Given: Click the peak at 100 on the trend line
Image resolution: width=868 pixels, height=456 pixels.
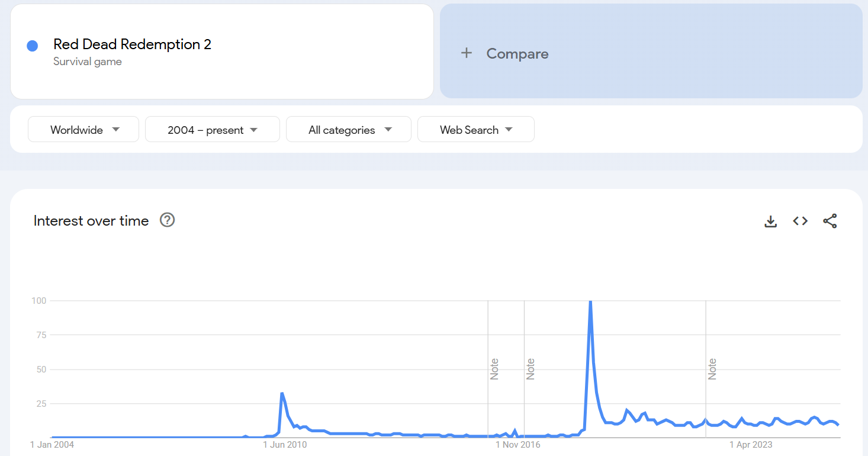Looking at the screenshot, I should 590,302.
